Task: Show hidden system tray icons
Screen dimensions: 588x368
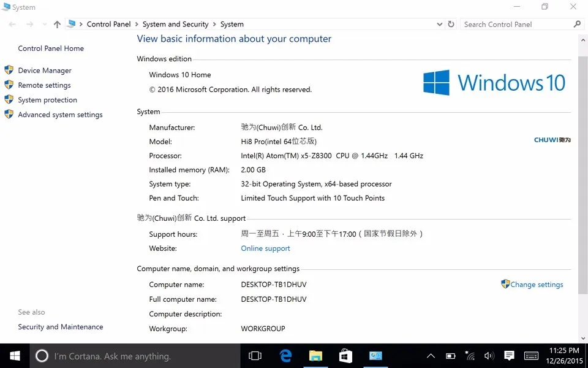Action: click(x=431, y=356)
